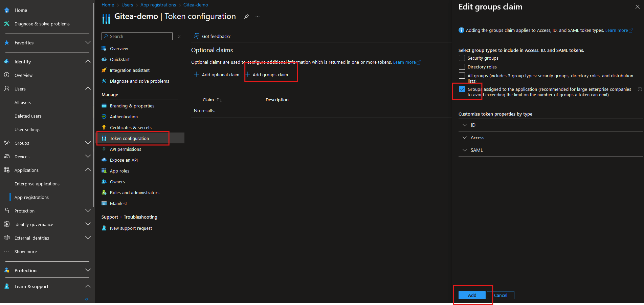Open Enterprise applications in the sidebar
The height and width of the screenshot is (305, 644).
[37, 184]
